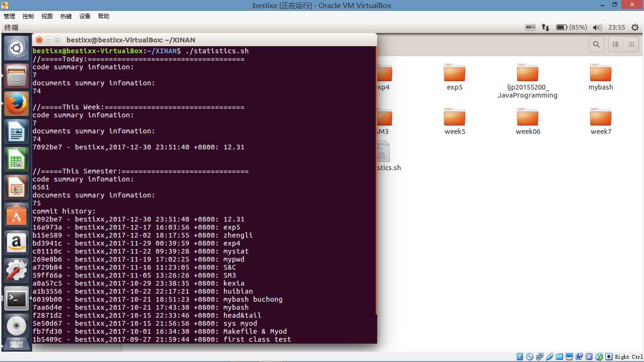Select the mybash folder in Files
Screen dimensions: 644x362
[x=601, y=77]
